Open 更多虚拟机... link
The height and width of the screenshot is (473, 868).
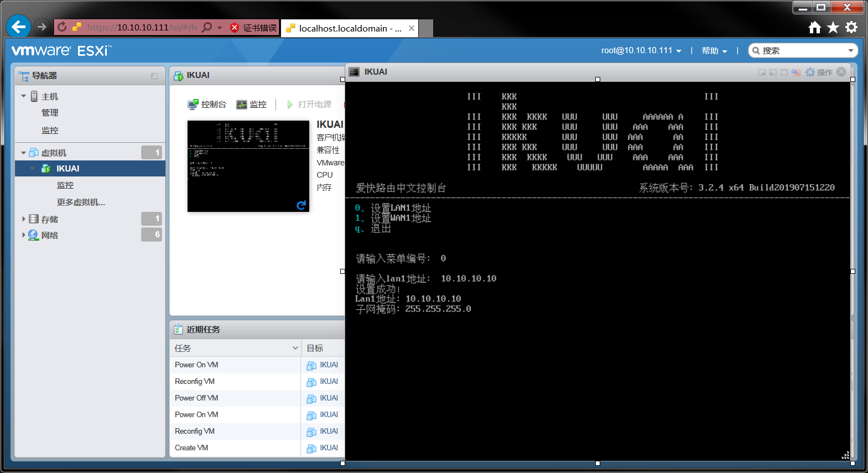pos(81,202)
